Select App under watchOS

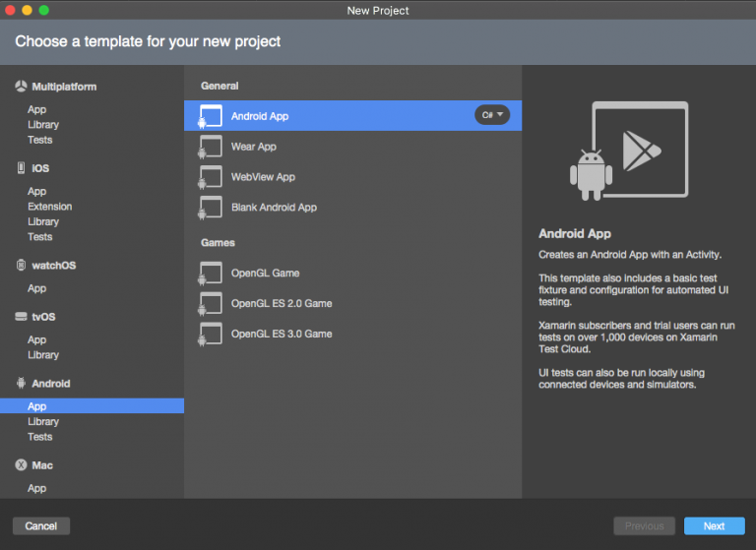coord(37,288)
